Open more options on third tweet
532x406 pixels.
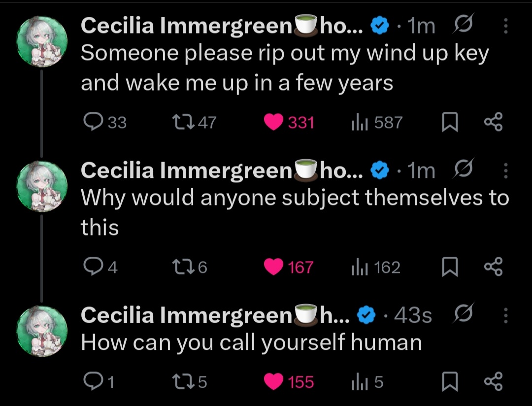[x=506, y=315]
